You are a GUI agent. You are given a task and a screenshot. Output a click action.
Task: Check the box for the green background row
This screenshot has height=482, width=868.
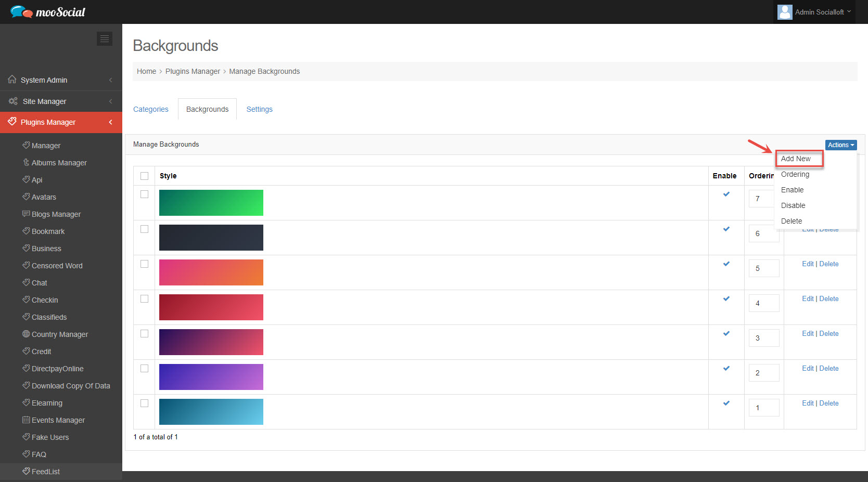click(144, 194)
